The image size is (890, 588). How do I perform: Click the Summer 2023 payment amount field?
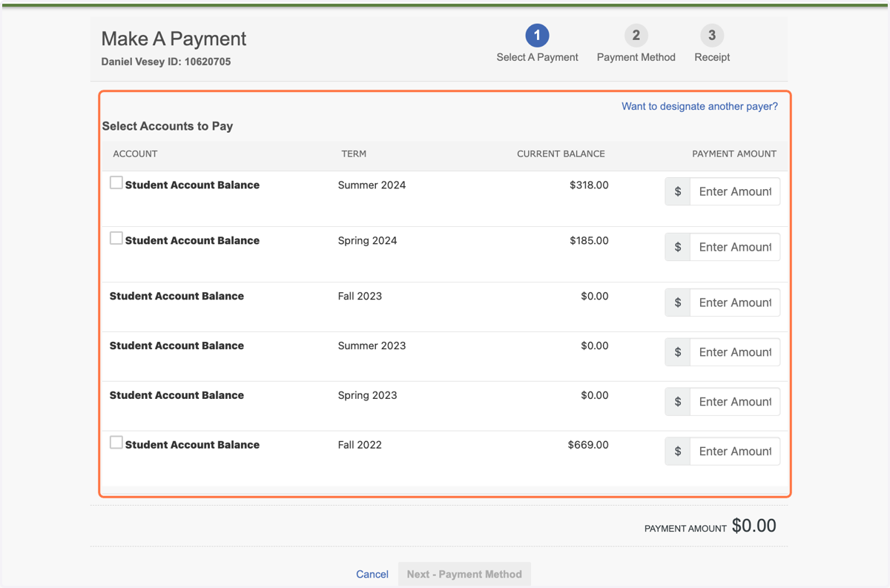point(735,352)
